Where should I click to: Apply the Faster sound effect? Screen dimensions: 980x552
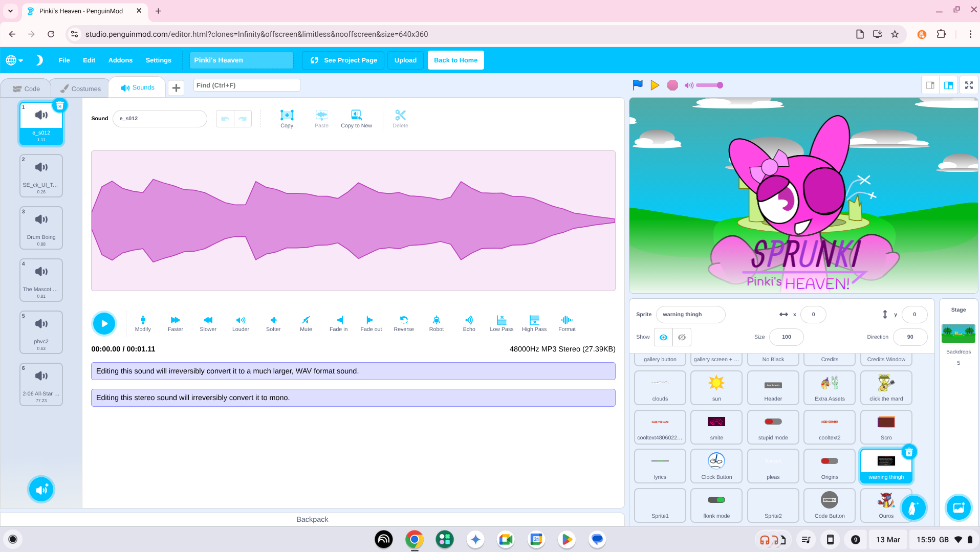pos(175,323)
